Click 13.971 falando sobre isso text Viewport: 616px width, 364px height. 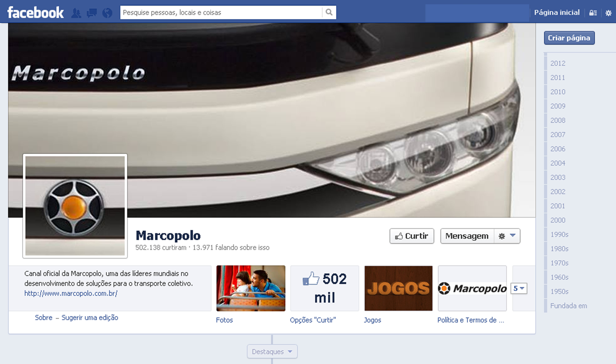coord(231,247)
